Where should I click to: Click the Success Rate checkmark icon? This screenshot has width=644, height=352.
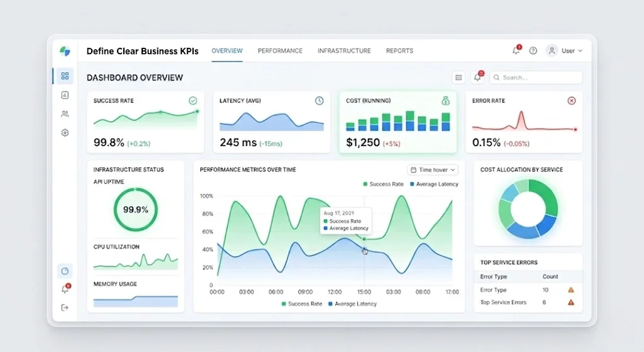point(192,101)
